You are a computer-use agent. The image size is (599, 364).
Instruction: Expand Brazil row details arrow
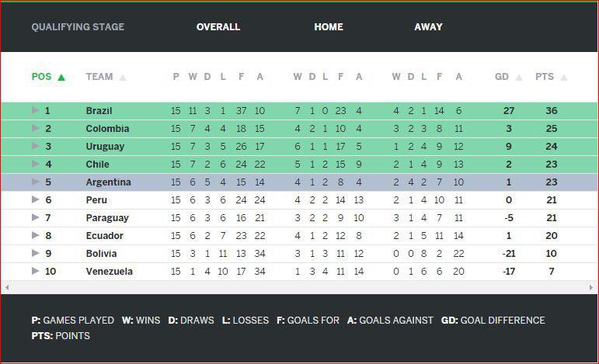click(35, 111)
